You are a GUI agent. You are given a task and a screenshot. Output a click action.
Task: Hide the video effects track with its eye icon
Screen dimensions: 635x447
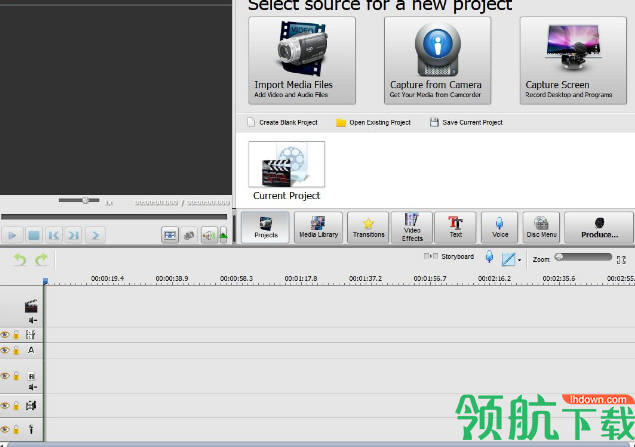pos(5,335)
